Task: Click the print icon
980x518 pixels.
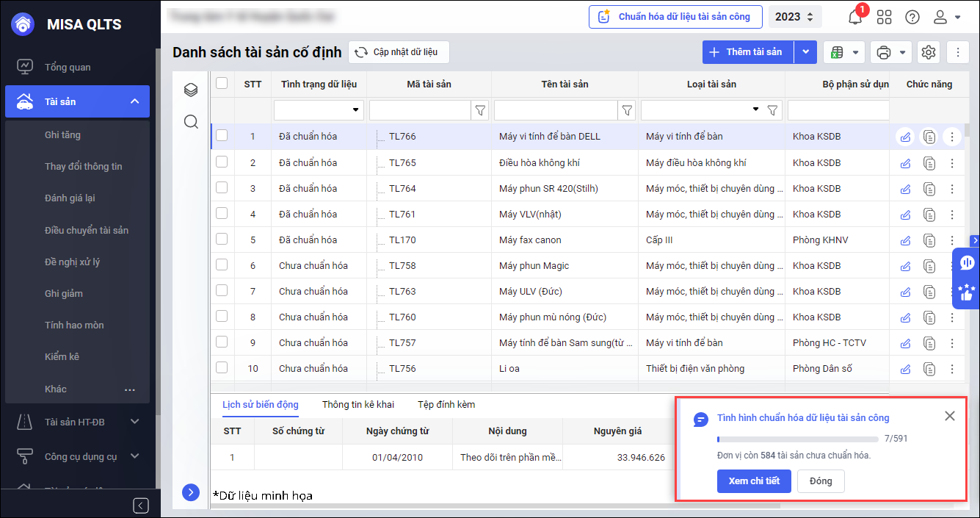Action: point(884,52)
